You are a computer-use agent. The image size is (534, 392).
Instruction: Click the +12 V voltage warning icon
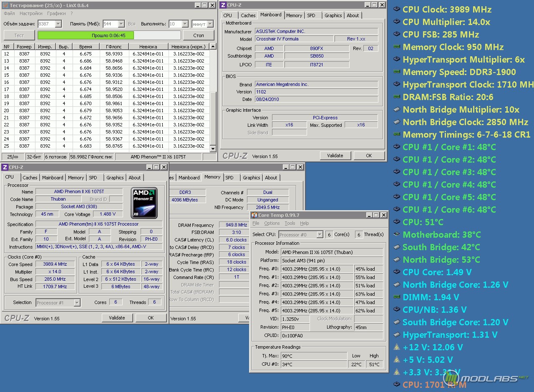click(x=397, y=347)
